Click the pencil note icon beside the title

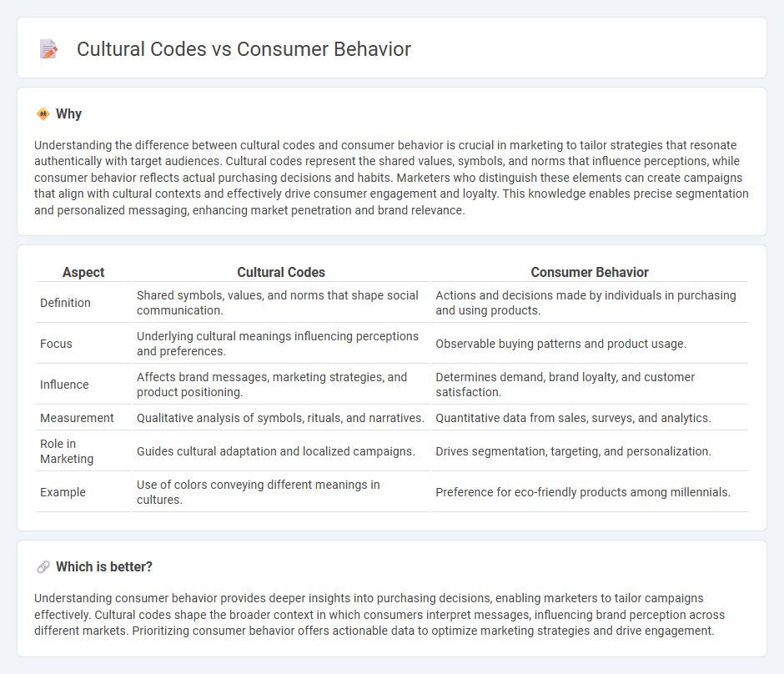pos(48,49)
